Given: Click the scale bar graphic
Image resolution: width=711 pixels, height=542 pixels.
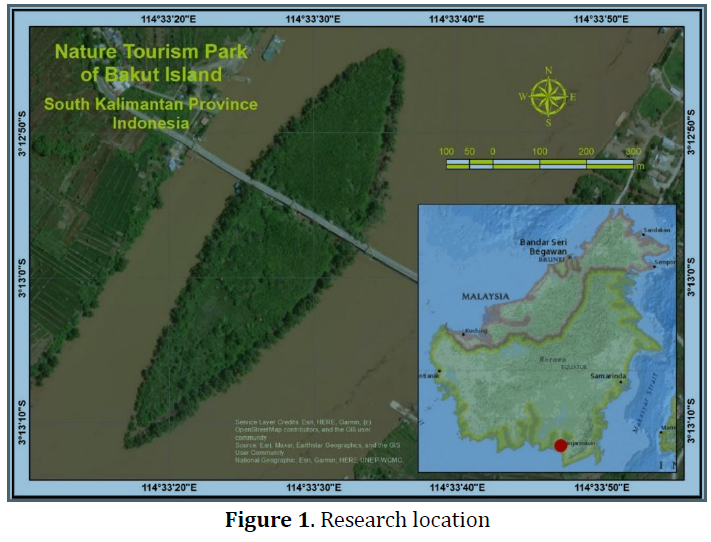Looking at the screenshot, I should coord(539,163).
